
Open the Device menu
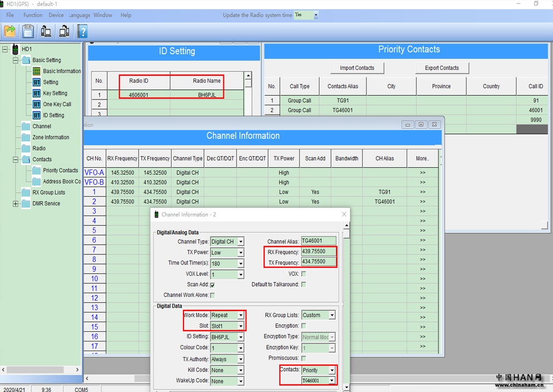pos(56,15)
